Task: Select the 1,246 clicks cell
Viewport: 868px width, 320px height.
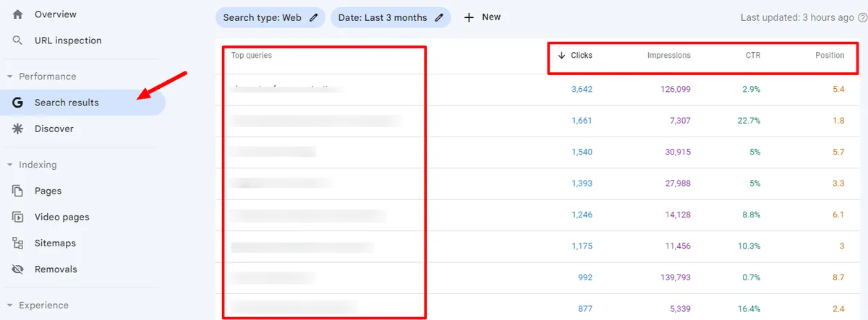Action: click(582, 215)
